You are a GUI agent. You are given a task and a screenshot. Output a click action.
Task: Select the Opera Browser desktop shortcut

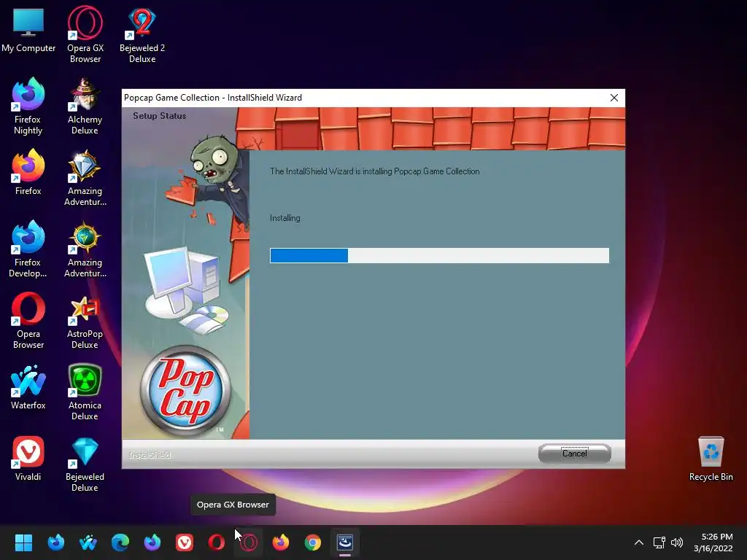coord(28,321)
